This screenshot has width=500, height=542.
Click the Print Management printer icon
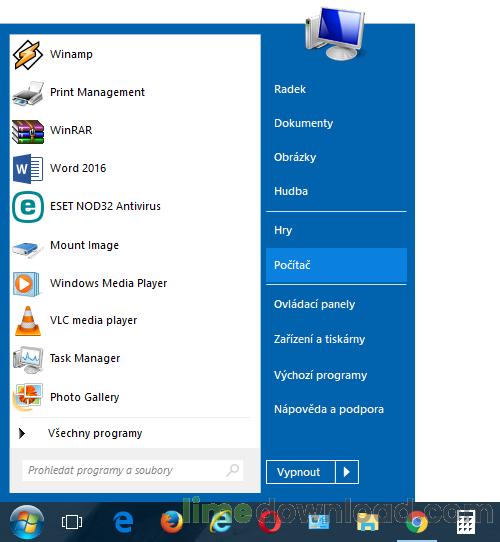(x=28, y=93)
